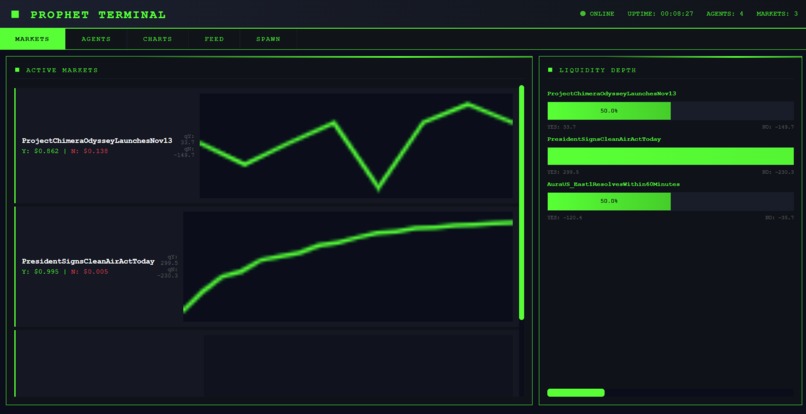This screenshot has height=414, width=806.
Task: Select the Spawn tab
Action: 268,39
